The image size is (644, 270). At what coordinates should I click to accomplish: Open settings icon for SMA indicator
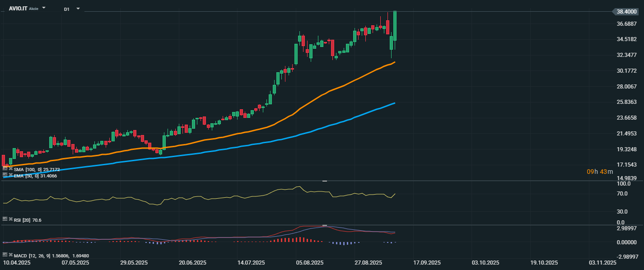[5, 169]
